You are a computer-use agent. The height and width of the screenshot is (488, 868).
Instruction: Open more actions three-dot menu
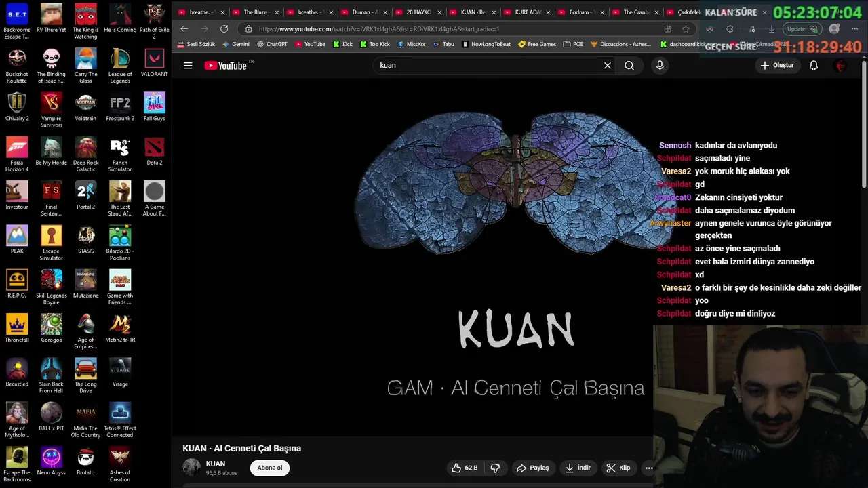[x=649, y=468]
